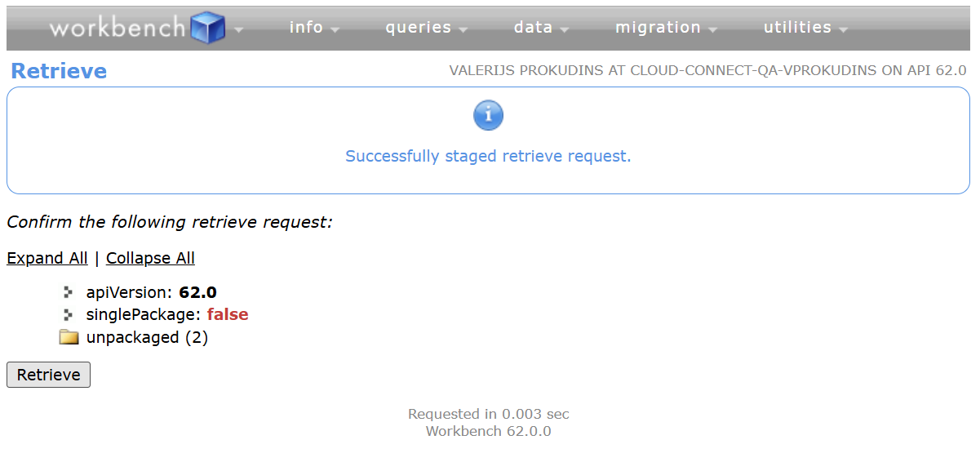Click the 'Requested in 0.003 sec' footer text

489,414
